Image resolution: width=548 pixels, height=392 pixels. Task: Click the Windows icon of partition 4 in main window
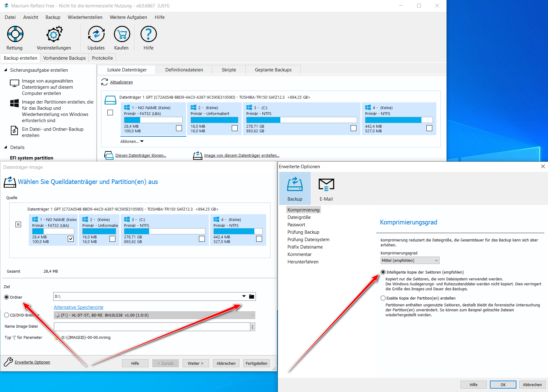pyautogui.click(x=368, y=107)
